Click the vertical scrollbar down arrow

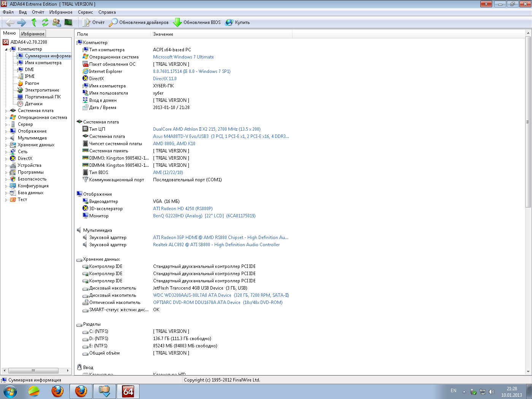click(x=528, y=372)
